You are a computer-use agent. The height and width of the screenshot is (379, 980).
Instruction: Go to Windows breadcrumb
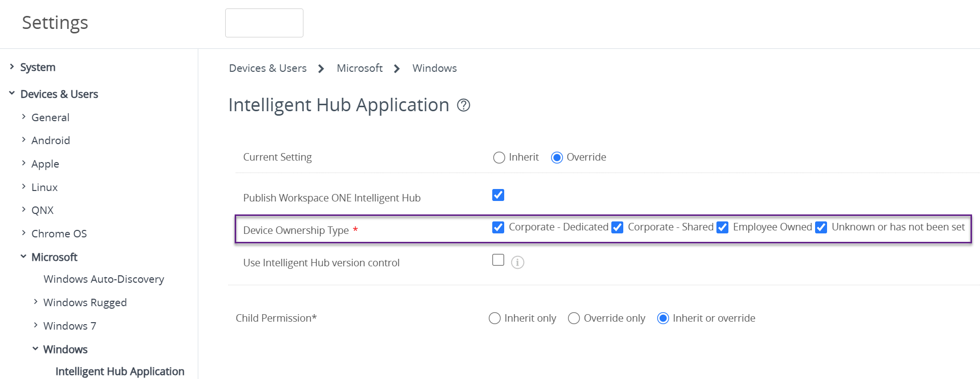[434, 68]
